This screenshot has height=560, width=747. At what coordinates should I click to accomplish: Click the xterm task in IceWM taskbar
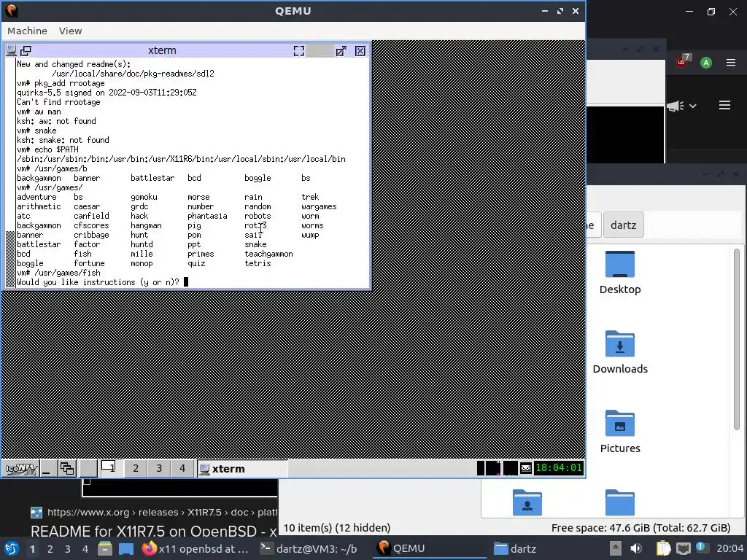pos(242,469)
